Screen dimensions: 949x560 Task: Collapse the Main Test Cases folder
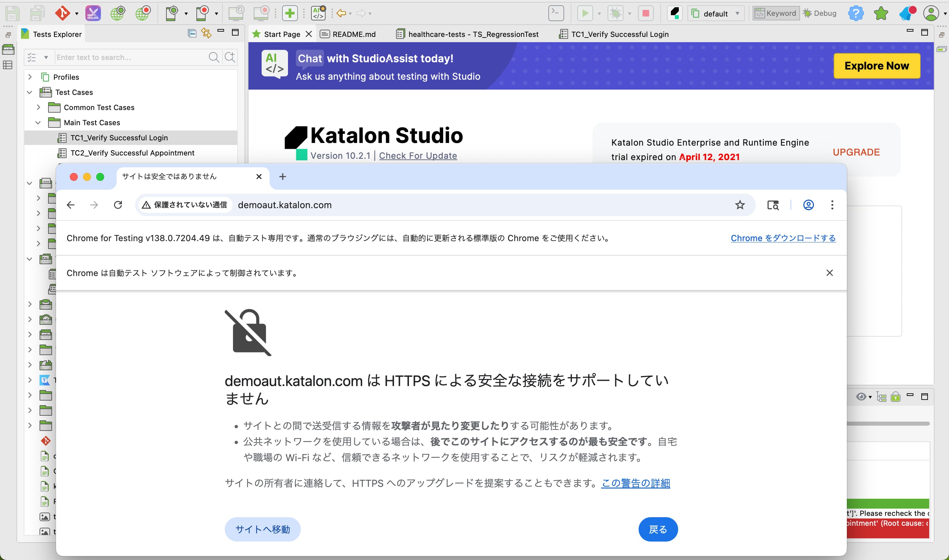[38, 122]
